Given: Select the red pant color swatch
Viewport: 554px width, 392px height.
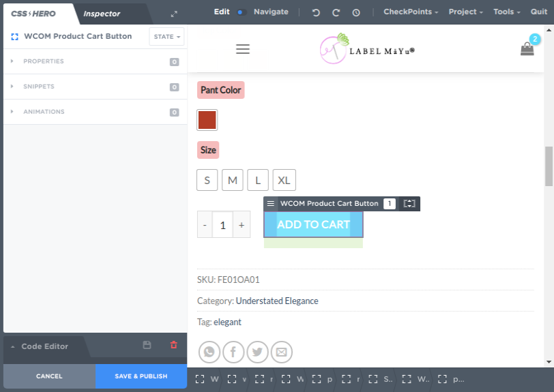Looking at the screenshot, I should click(207, 120).
